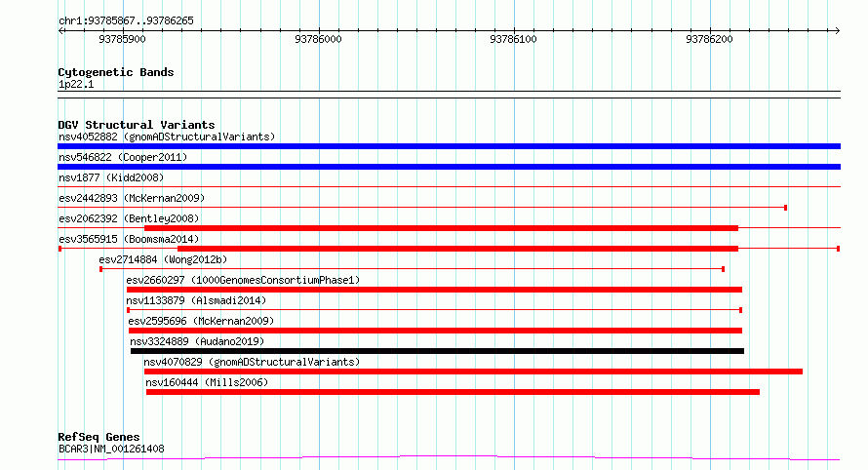Select the red esv2595696 variant bar

point(436,331)
